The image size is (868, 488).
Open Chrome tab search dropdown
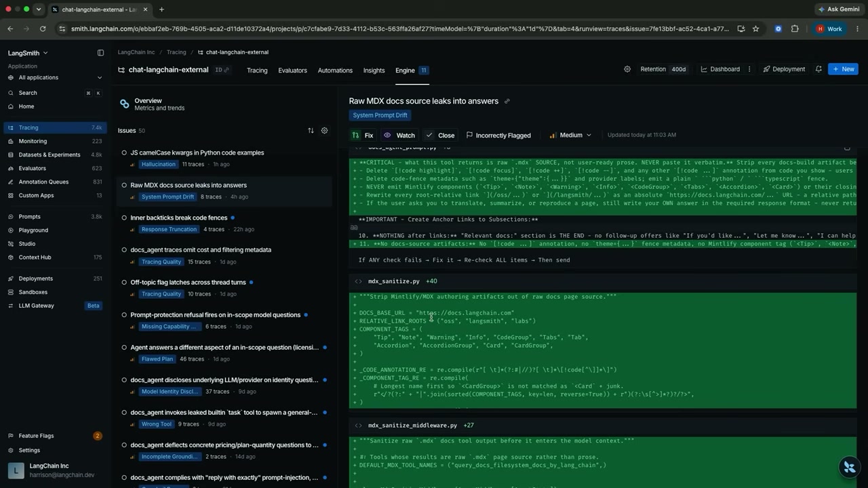click(x=39, y=9)
